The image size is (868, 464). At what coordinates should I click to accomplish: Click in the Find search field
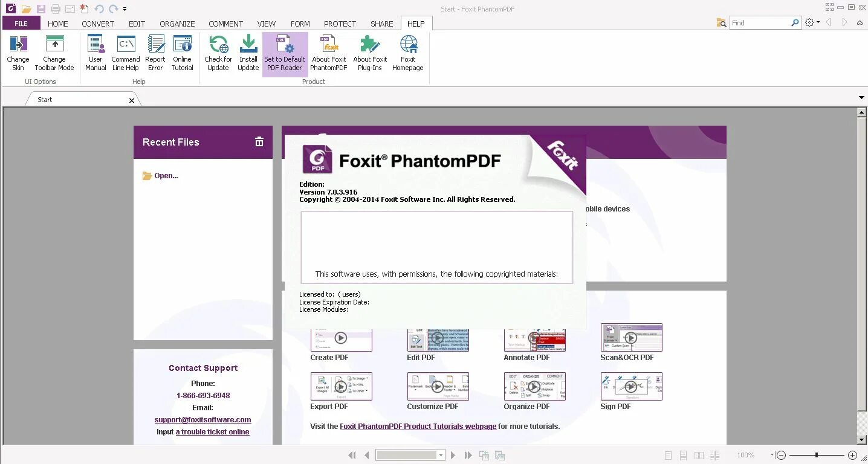(759, 22)
